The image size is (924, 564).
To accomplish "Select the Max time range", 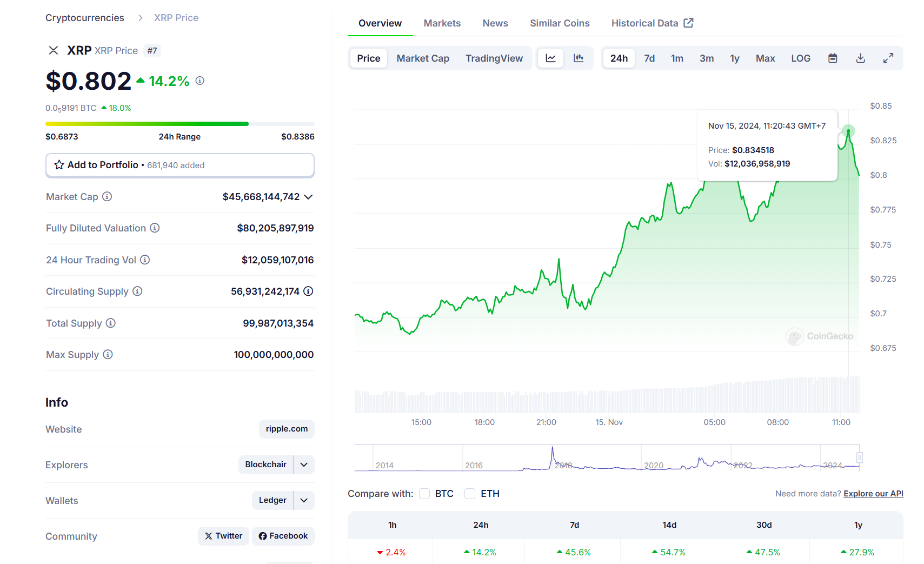I will 765,58.
